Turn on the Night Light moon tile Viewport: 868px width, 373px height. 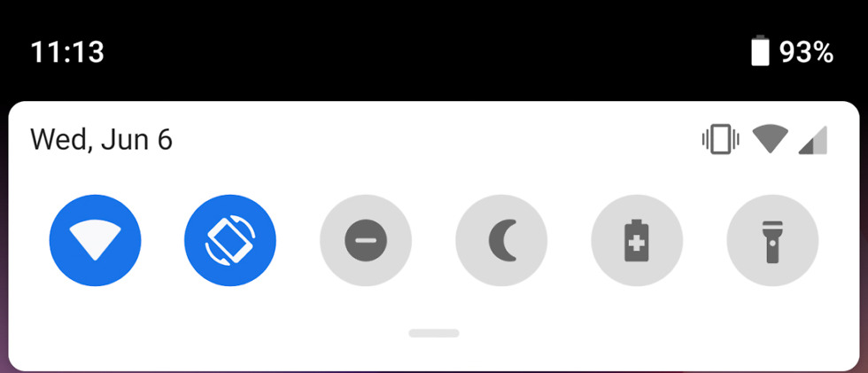[x=501, y=240]
